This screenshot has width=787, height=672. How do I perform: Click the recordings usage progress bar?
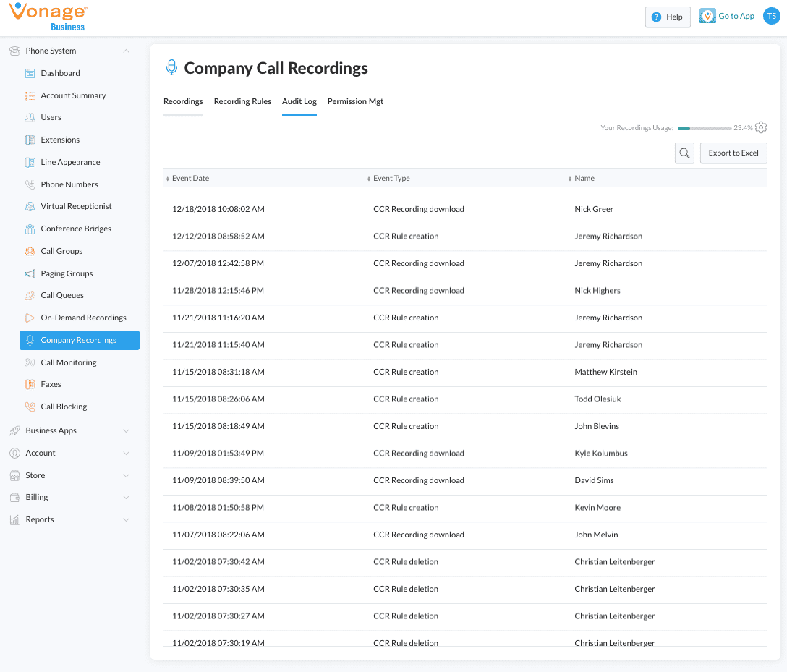point(704,128)
